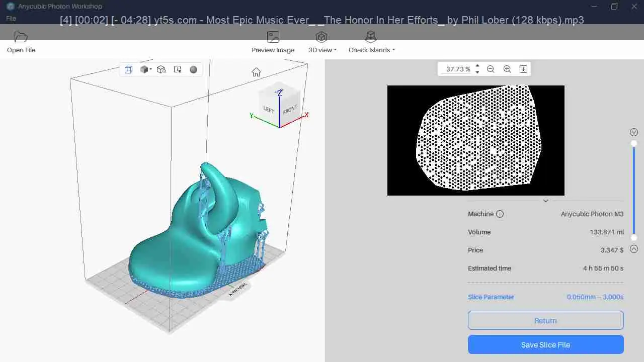Click the Preview Image toolbar icon
644x362 pixels.
(273, 37)
